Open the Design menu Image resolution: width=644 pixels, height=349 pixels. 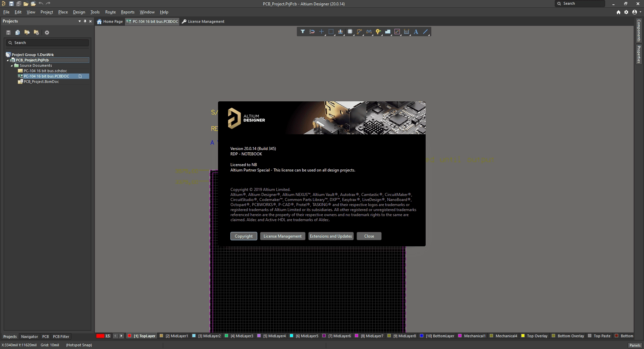click(x=79, y=12)
